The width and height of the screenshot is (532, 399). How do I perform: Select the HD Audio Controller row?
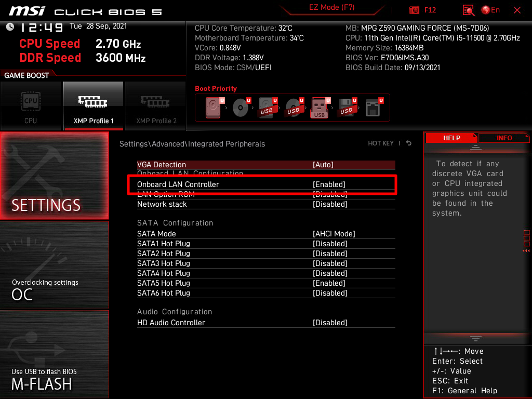(x=171, y=323)
